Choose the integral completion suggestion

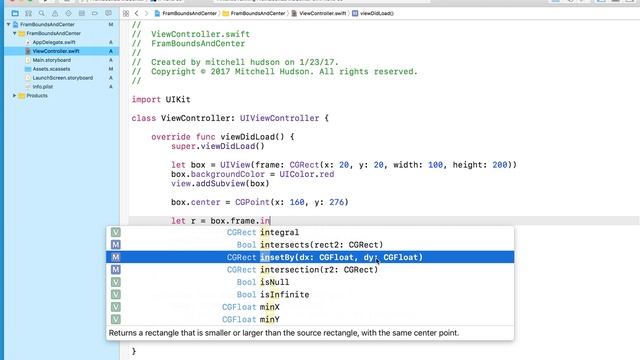310,232
